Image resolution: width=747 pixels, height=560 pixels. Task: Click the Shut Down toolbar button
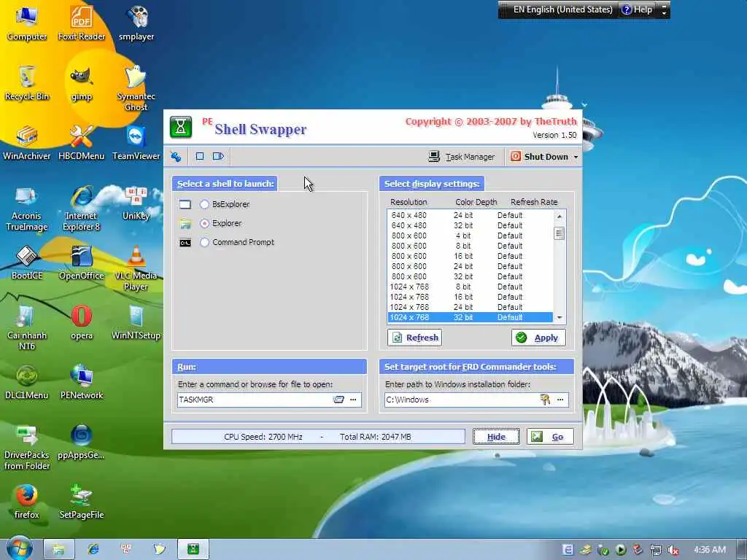click(x=539, y=157)
